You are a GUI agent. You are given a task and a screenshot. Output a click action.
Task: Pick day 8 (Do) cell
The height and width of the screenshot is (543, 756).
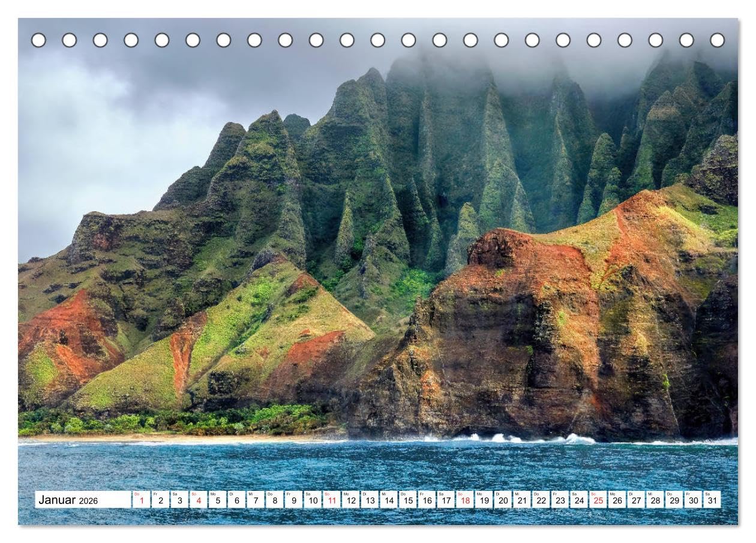click(275, 500)
